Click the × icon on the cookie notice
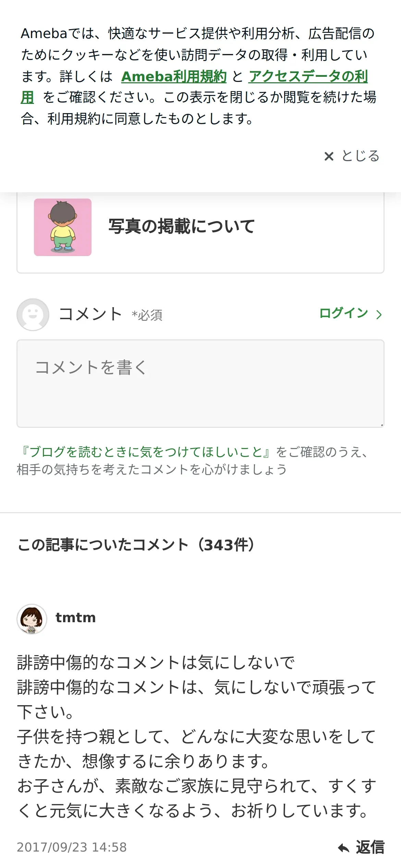Screen dimensions: 401x868 (x=329, y=156)
